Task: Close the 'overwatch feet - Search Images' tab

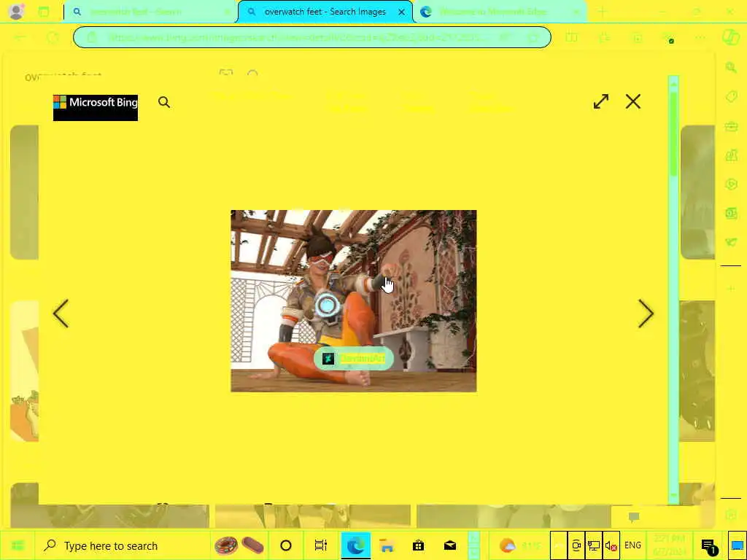Action: [x=402, y=12]
